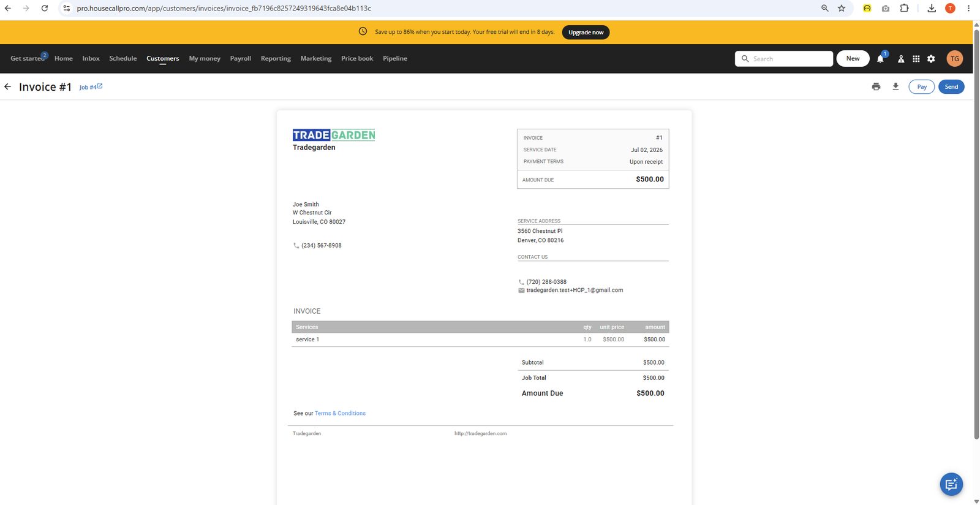The height and width of the screenshot is (505, 980).
Task: Open browser downloads icon
Action: [932, 8]
